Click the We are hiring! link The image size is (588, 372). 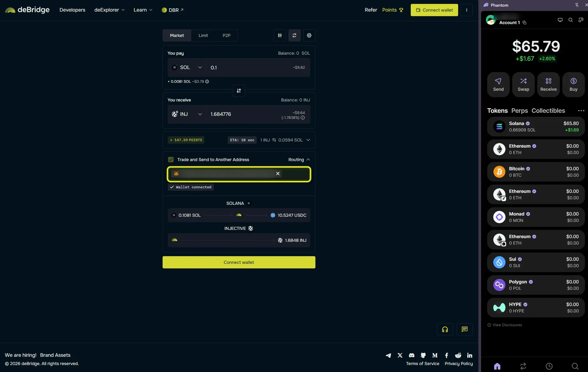[21, 355]
